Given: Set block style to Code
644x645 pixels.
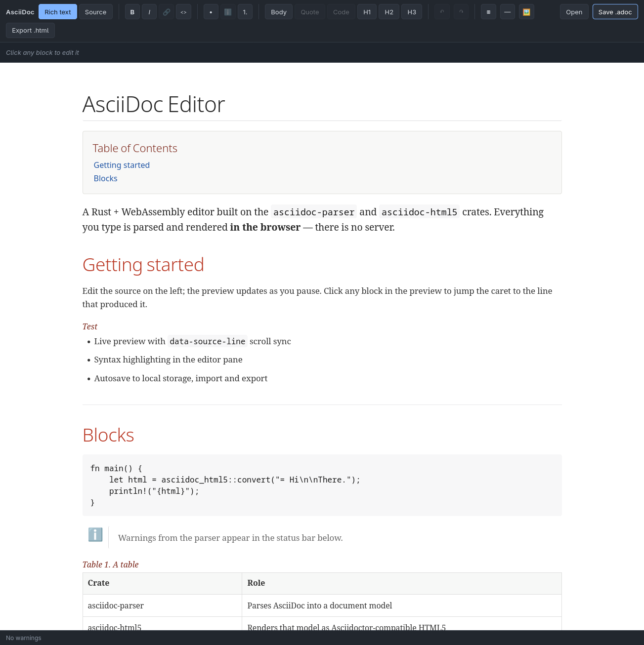Looking at the screenshot, I should (341, 12).
